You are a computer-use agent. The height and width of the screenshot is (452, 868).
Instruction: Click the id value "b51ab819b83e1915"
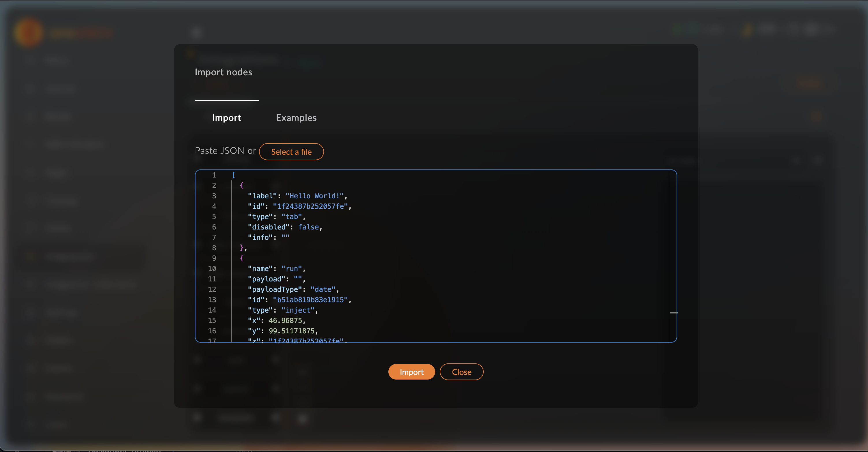point(310,300)
